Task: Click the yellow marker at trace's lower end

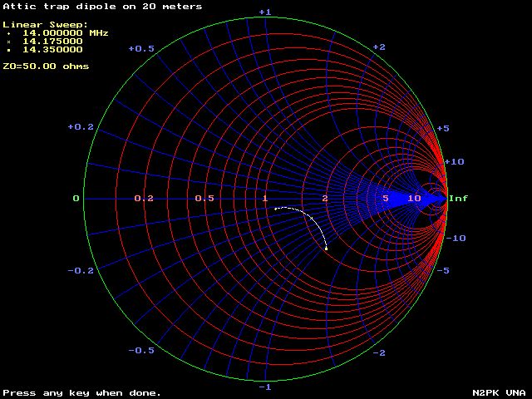Action: point(326,249)
